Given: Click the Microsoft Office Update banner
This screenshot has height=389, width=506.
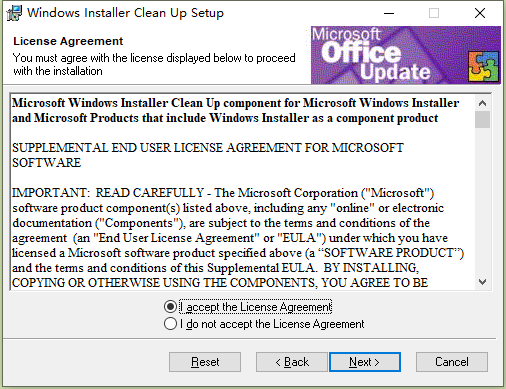Looking at the screenshot, I should pos(406,55).
